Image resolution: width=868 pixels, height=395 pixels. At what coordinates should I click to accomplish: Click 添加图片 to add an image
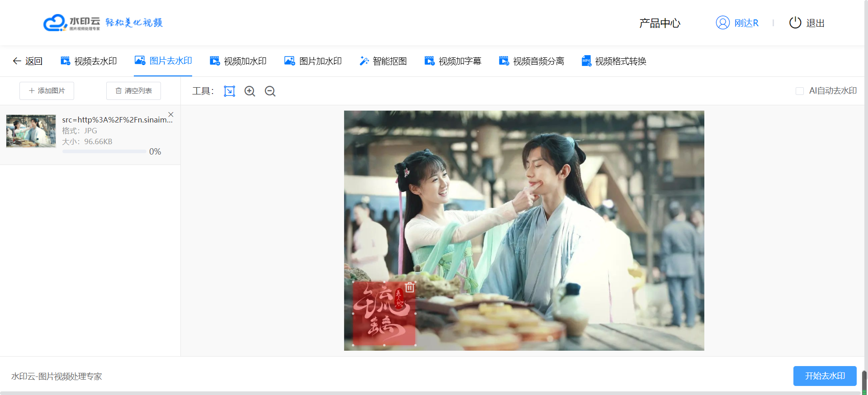coord(47,91)
